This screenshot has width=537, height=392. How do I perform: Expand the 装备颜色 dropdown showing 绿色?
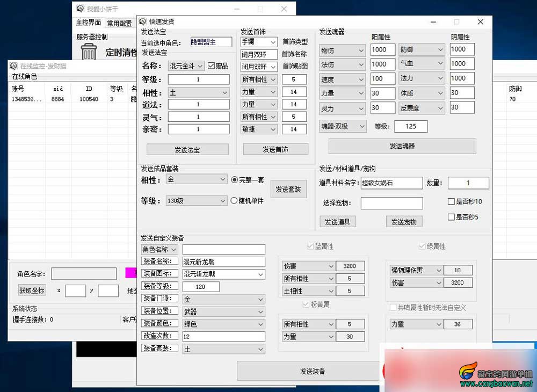click(223, 324)
